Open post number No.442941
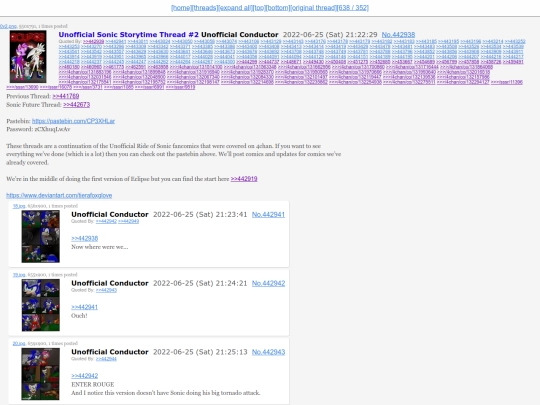Image resolution: width=540 pixels, height=405 pixels. point(268,215)
